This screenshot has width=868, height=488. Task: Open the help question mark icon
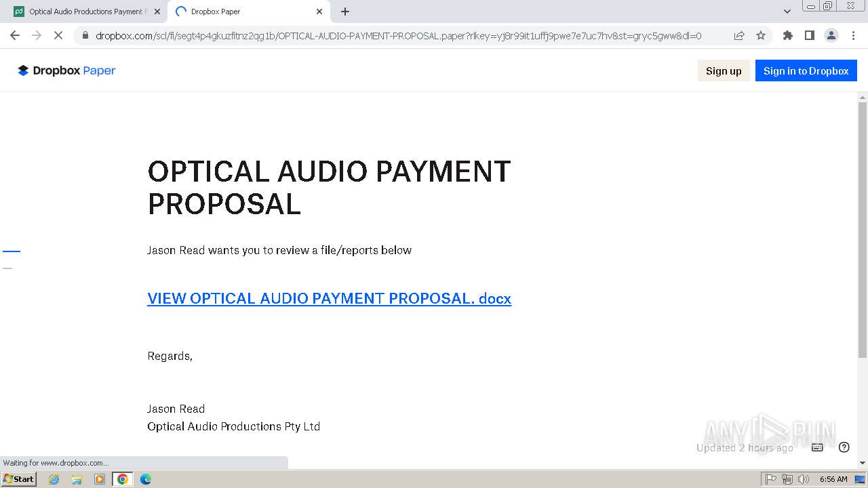pyautogui.click(x=844, y=447)
